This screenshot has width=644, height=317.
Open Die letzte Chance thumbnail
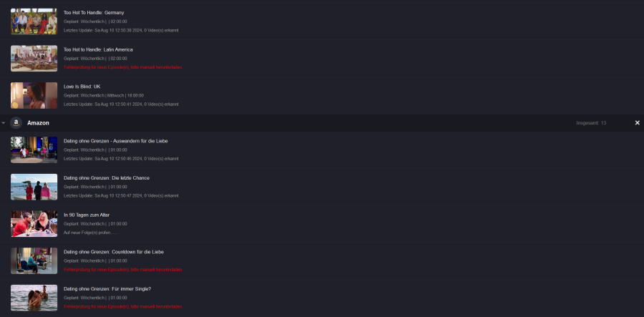click(x=34, y=187)
